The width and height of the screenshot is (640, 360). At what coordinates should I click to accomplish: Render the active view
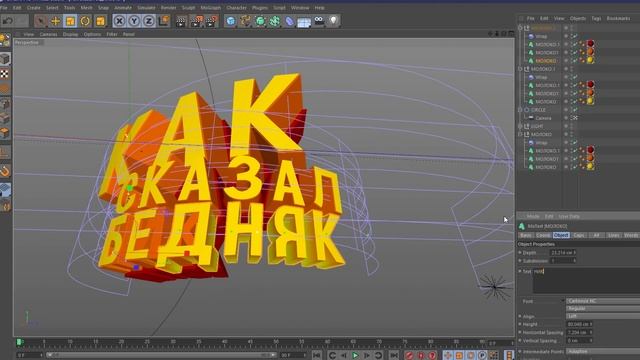181,21
